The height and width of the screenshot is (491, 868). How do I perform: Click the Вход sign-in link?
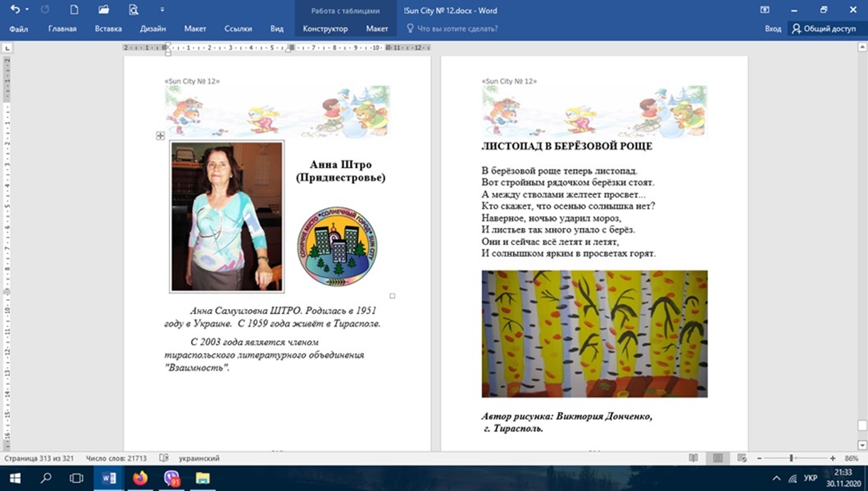773,29
